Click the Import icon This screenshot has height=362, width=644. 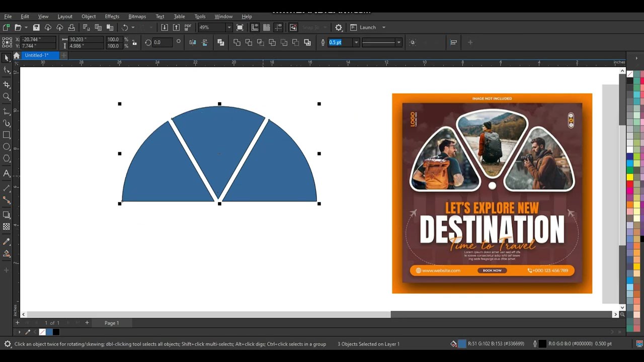pos(165,27)
